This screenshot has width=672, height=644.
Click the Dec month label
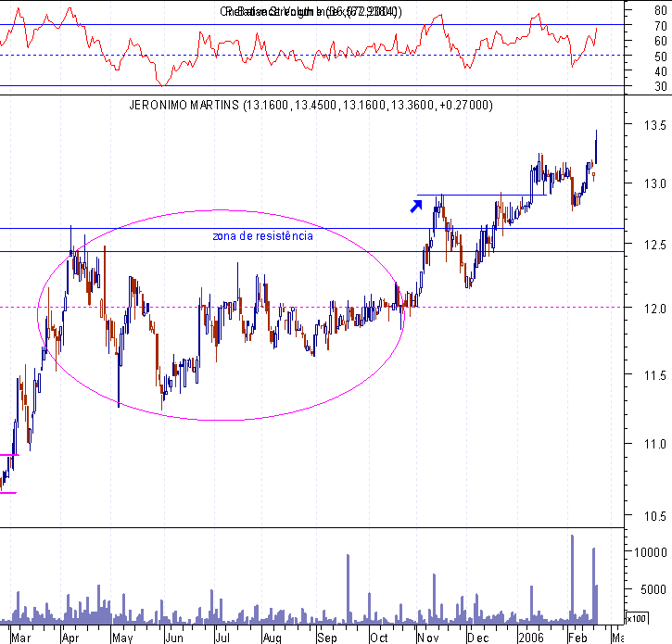click(478, 638)
